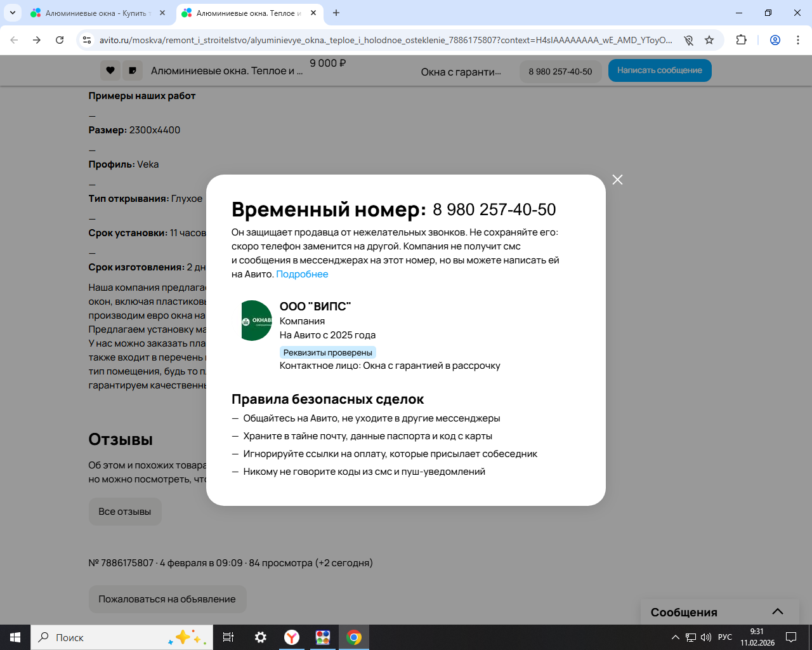Focus the avito.ru address bar
This screenshot has height=650, width=812.
[386, 40]
